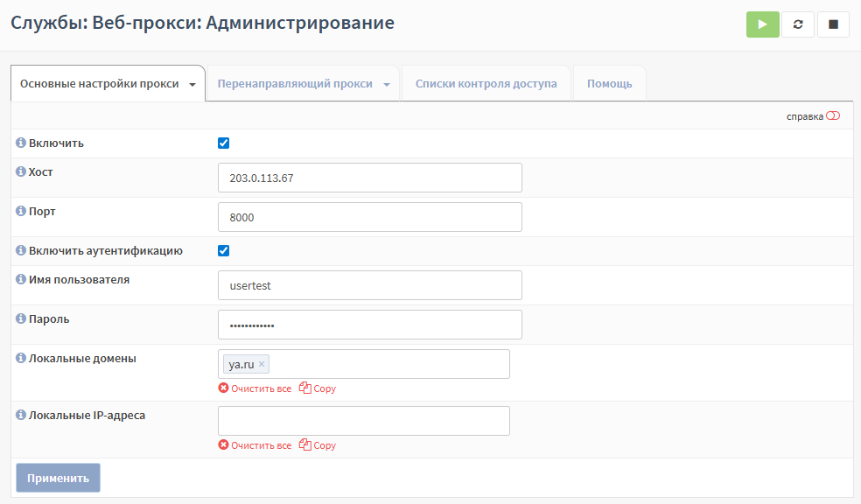Screen dimensions: 861x504
Task: Focus the Имя пользователя input field
Action: tap(369, 285)
